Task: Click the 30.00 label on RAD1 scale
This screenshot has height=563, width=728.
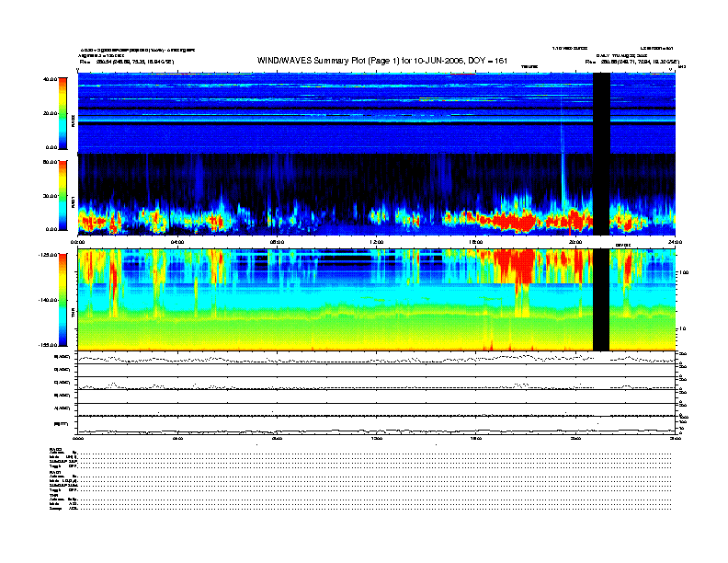Action: tap(50, 196)
